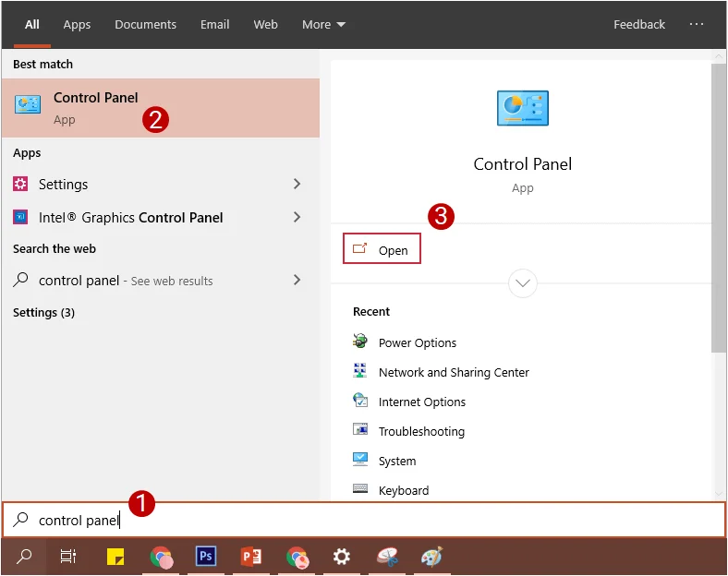
Task: Open recent item Internet Options
Action: 422,402
